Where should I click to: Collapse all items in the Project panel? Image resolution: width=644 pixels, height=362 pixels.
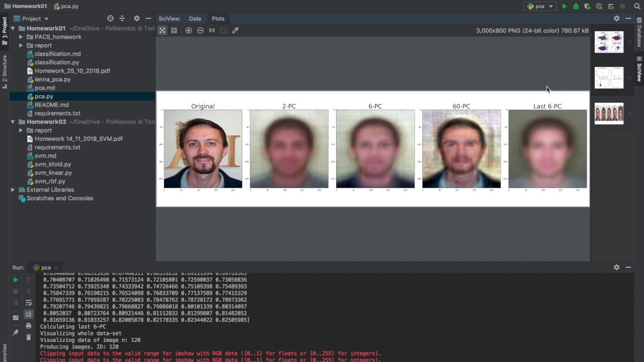(x=122, y=19)
